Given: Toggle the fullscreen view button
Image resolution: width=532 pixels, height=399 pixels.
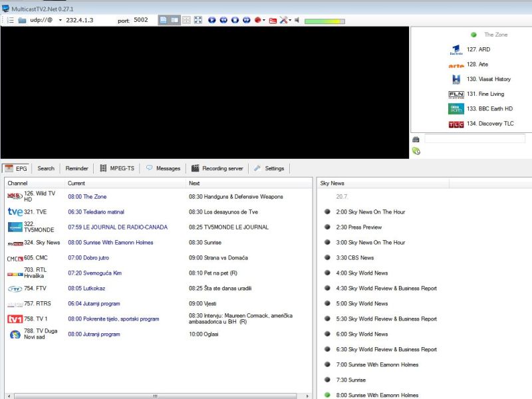Looking at the screenshot, I should (198, 20).
